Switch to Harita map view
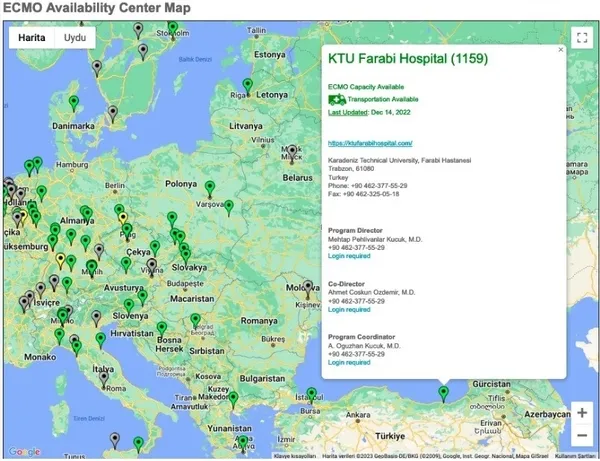The image size is (600, 461). (x=32, y=37)
